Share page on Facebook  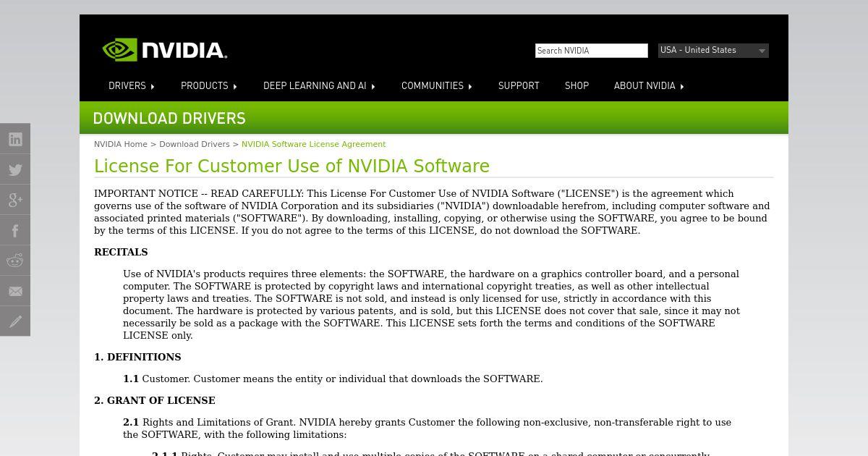coord(15,230)
